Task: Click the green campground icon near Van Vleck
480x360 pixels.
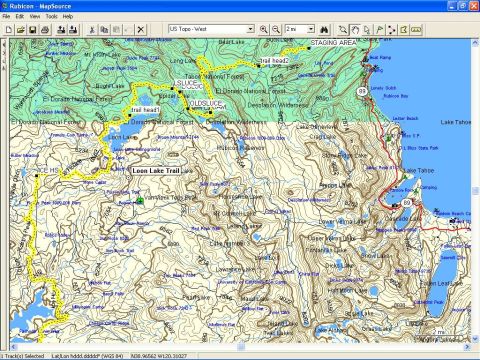Action: tap(140, 200)
